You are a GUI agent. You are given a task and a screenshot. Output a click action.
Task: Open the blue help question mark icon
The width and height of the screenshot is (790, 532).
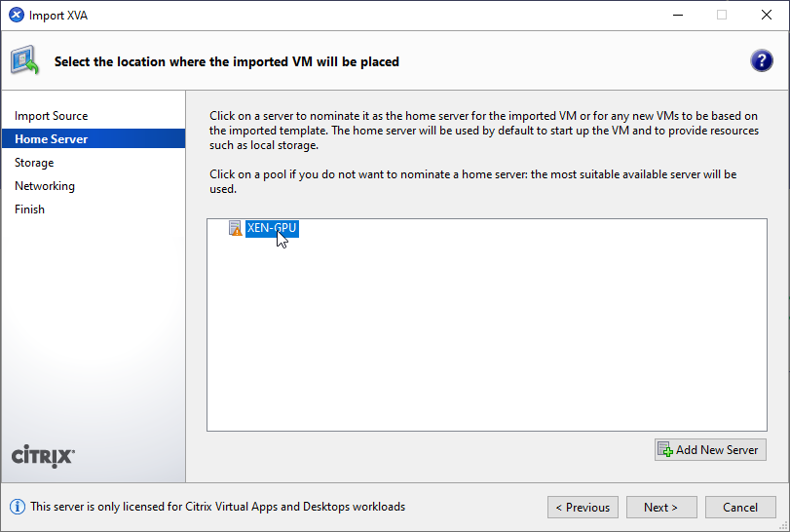[762, 60]
